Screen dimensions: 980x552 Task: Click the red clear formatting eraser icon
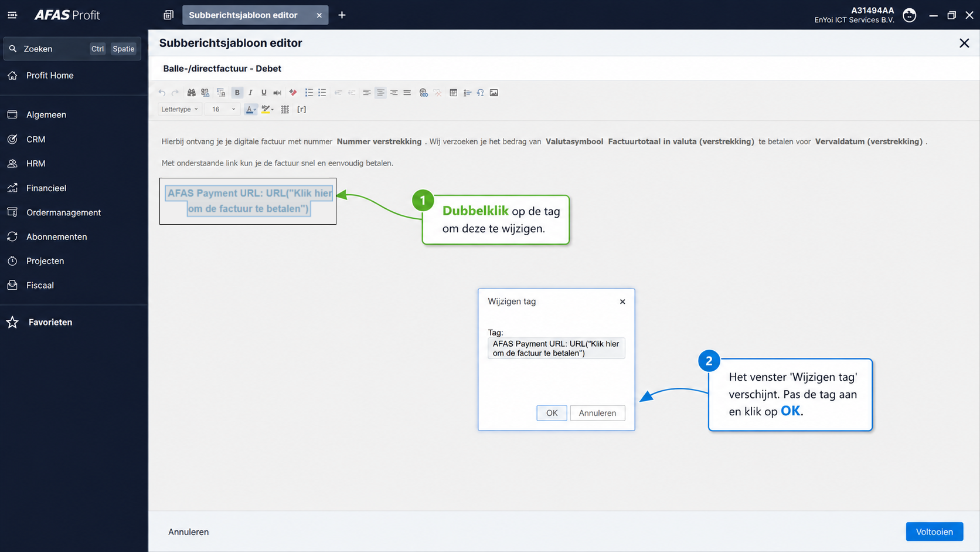click(x=293, y=93)
